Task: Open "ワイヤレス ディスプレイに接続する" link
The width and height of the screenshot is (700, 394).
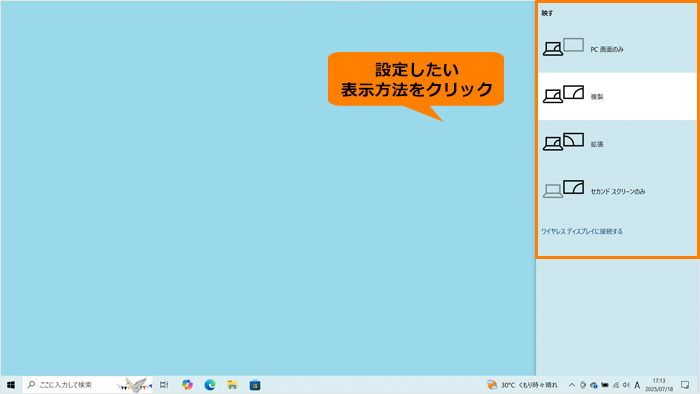Action: pos(582,231)
